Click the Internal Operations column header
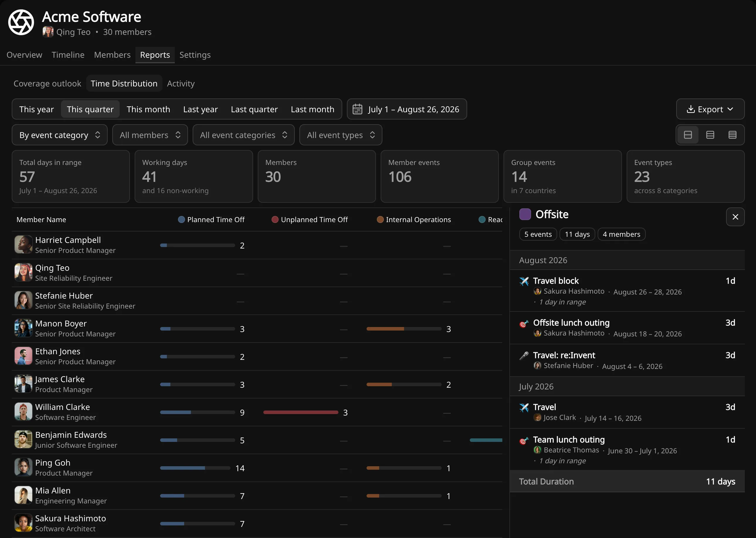The height and width of the screenshot is (538, 756). pyautogui.click(x=413, y=219)
